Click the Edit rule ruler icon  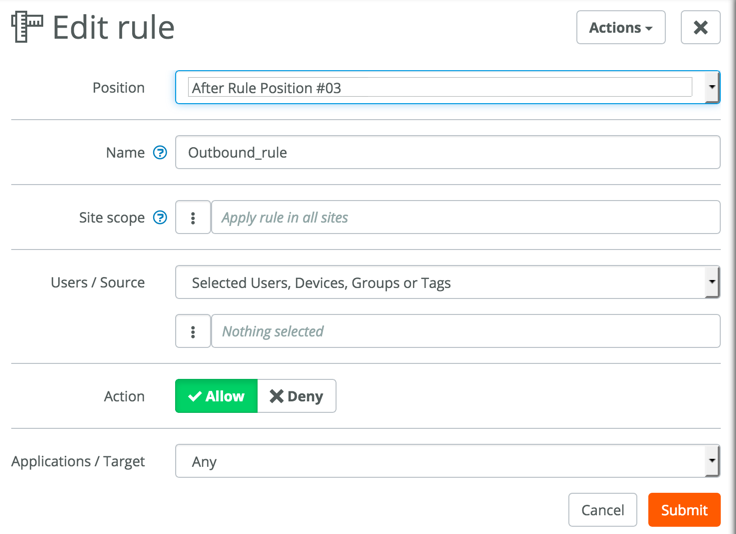click(x=27, y=27)
